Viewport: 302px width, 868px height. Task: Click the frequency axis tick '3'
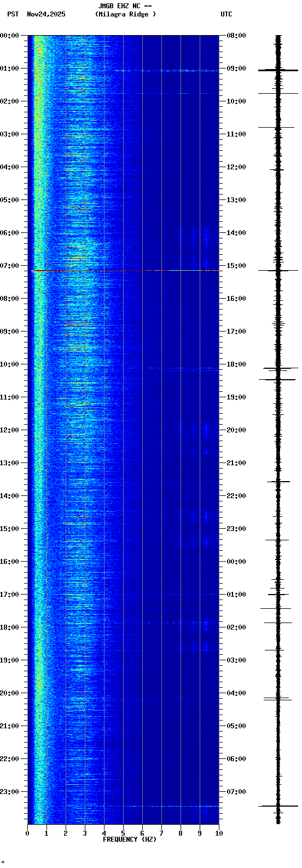(85, 833)
